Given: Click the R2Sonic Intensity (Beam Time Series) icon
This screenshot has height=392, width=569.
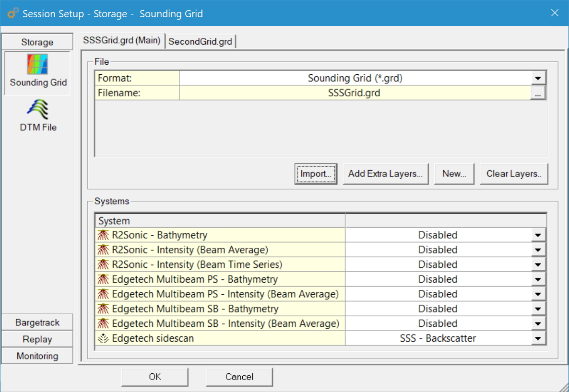Looking at the screenshot, I should tap(103, 265).
